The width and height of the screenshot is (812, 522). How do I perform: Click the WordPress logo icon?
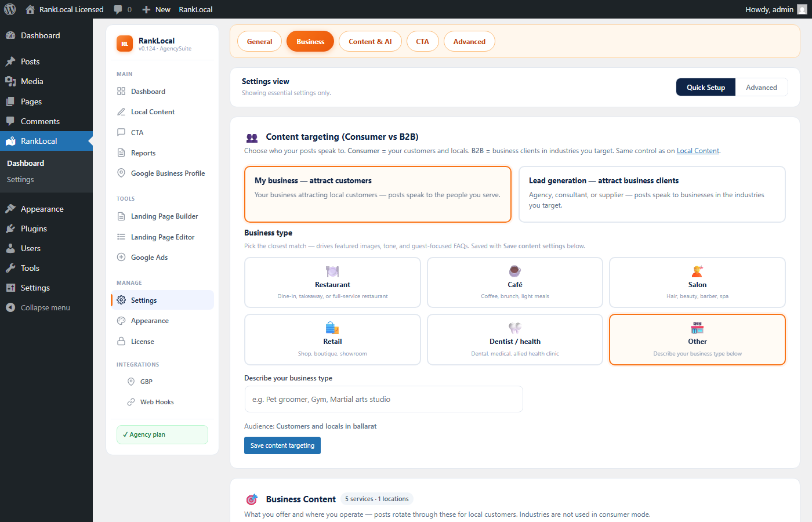click(10, 9)
